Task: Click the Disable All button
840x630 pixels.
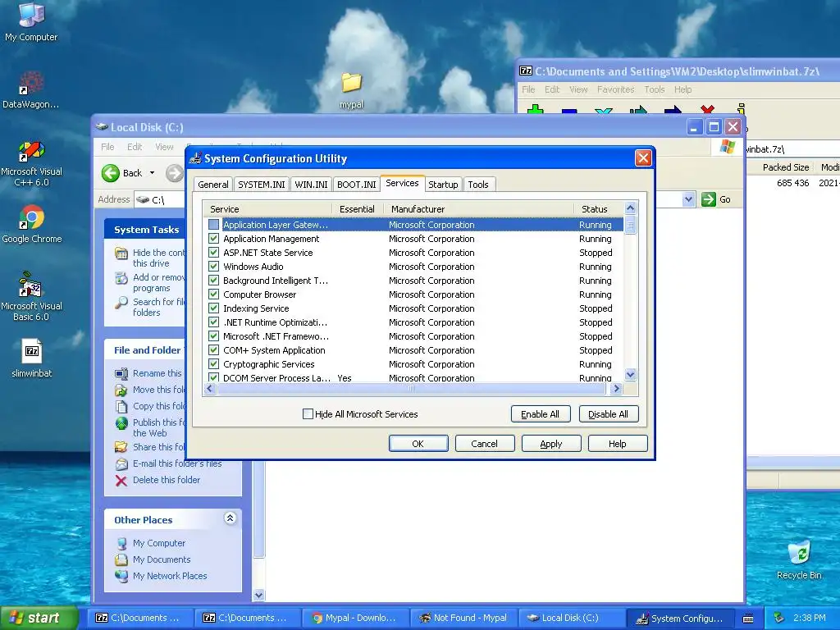Action: pos(608,414)
